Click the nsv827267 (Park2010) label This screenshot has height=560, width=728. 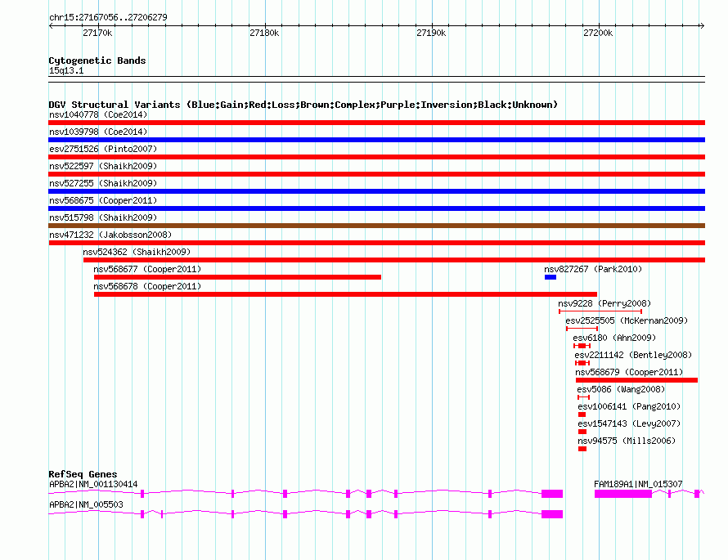(x=593, y=269)
